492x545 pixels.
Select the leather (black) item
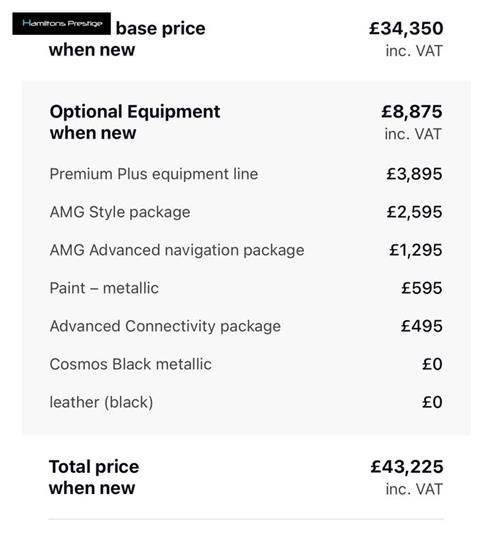tap(101, 402)
